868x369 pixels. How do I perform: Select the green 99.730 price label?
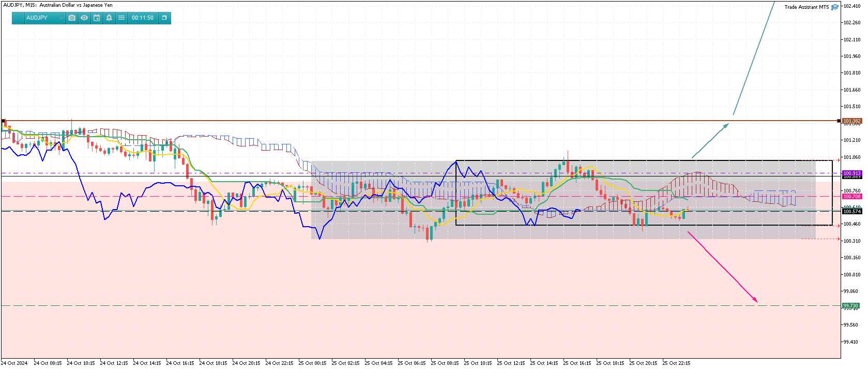[x=851, y=305]
